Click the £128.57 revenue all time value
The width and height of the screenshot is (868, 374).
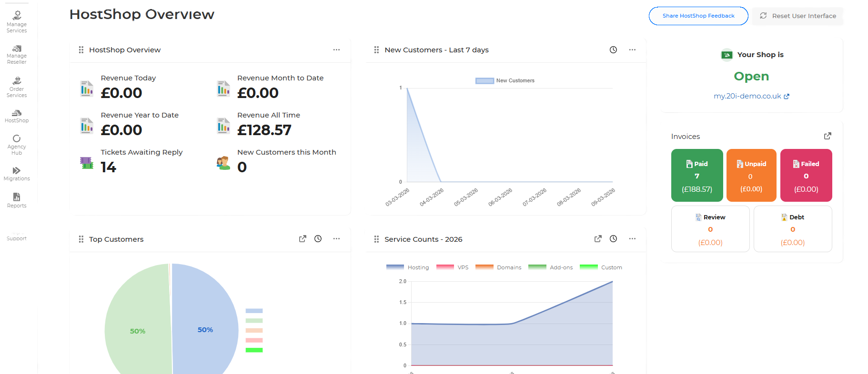(x=264, y=130)
